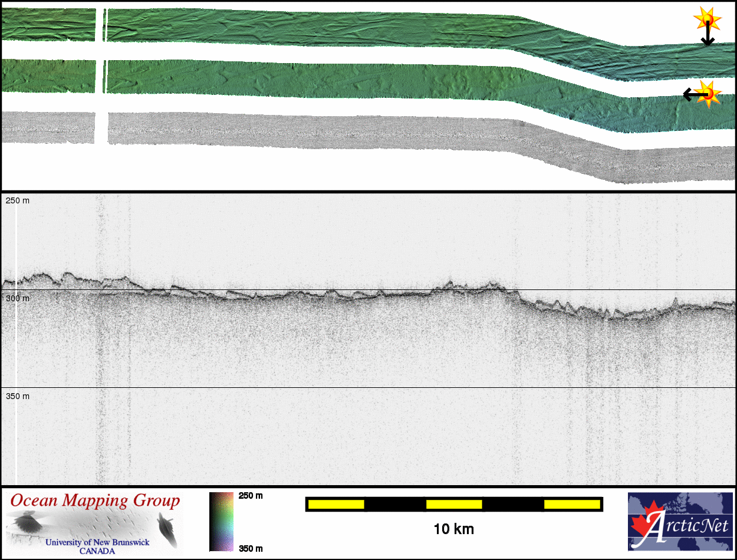
Task: Click the ArcticNet logo
Action: (679, 522)
